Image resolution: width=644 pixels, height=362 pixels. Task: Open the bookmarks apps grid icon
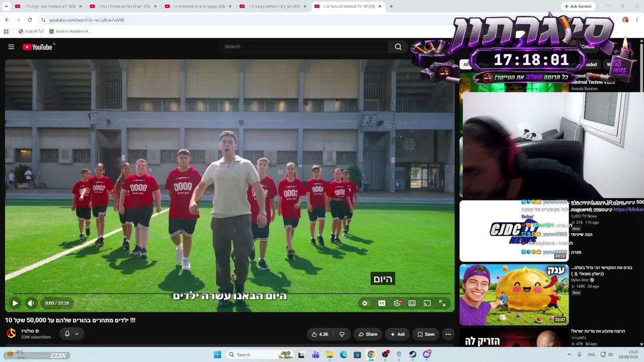click(6, 31)
